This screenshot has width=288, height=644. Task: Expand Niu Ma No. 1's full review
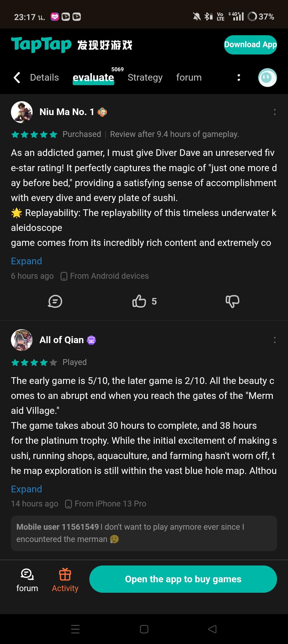coord(26,261)
